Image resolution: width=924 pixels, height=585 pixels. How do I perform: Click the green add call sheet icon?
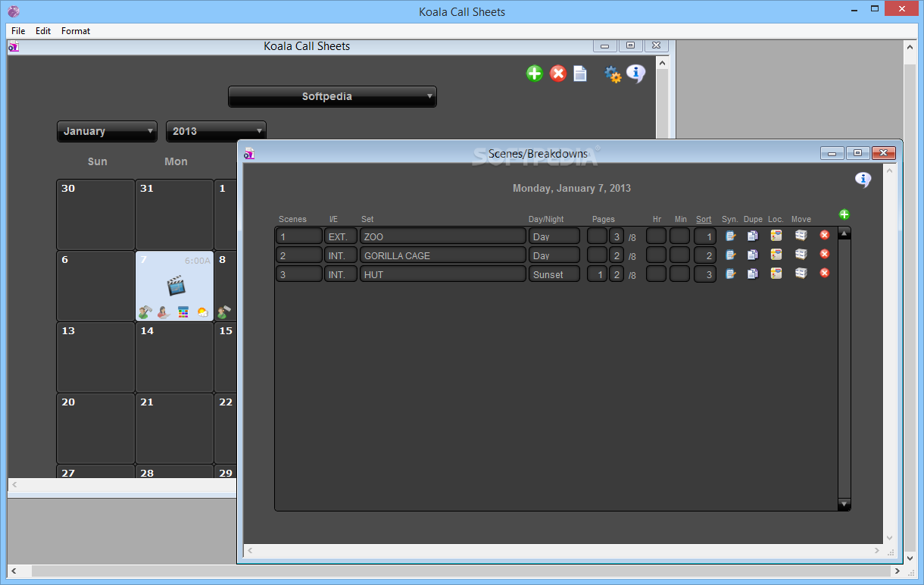(535, 74)
